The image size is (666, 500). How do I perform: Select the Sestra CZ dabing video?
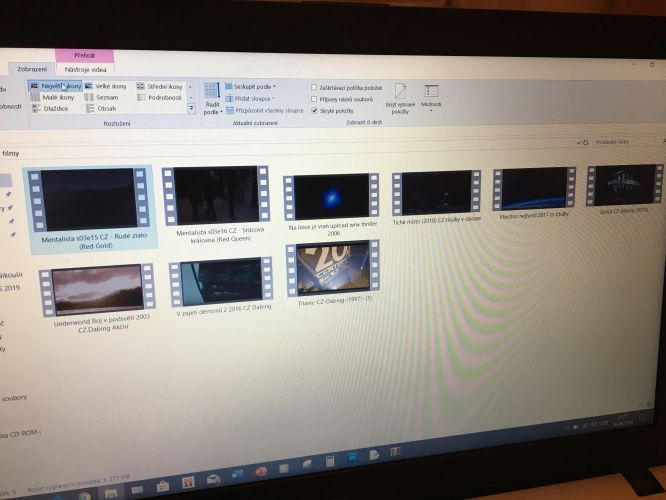coord(624,189)
